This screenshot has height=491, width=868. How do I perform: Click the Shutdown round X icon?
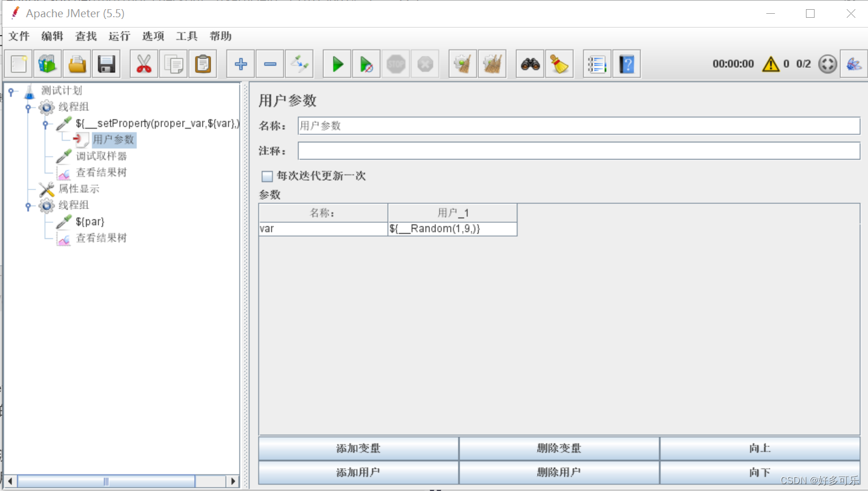pyautogui.click(x=425, y=64)
